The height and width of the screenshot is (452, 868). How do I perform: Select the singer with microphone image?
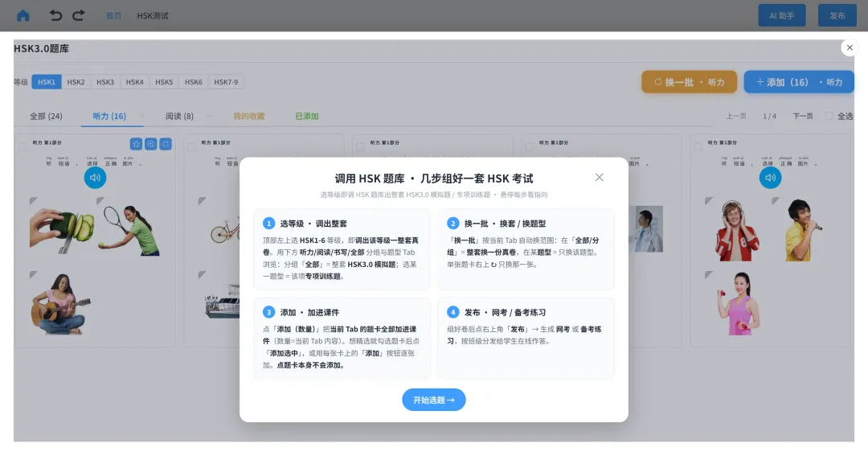(x=803, y=230)
